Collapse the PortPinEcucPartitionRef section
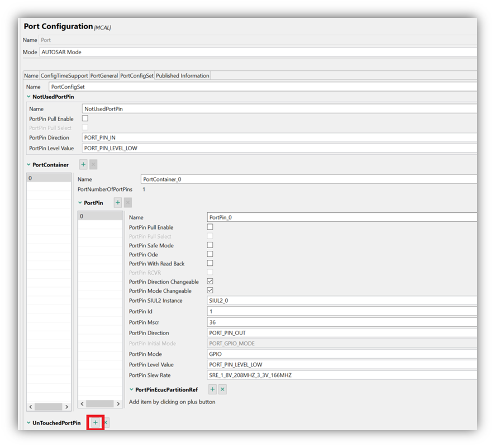This screenshot has width=495, height=448. [x=132, y=390]
